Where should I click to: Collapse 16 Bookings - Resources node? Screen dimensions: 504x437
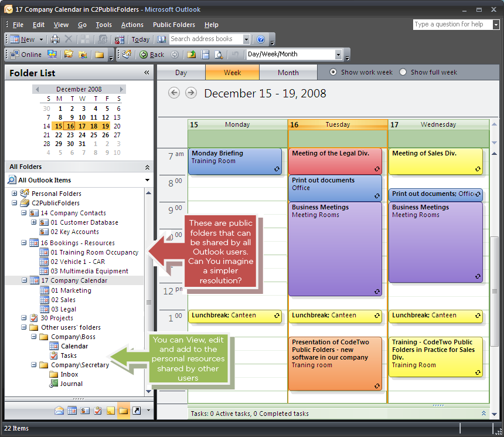pos(24,243)
